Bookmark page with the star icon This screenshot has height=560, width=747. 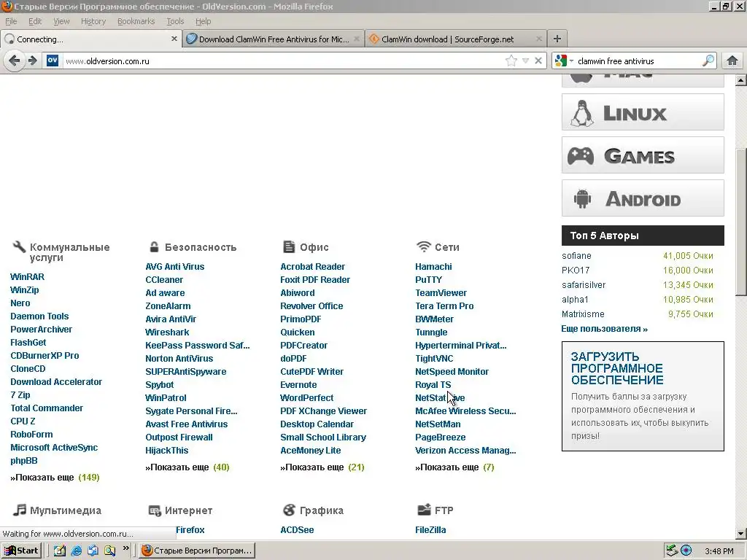pyautogui.click(x=511, y=61)
